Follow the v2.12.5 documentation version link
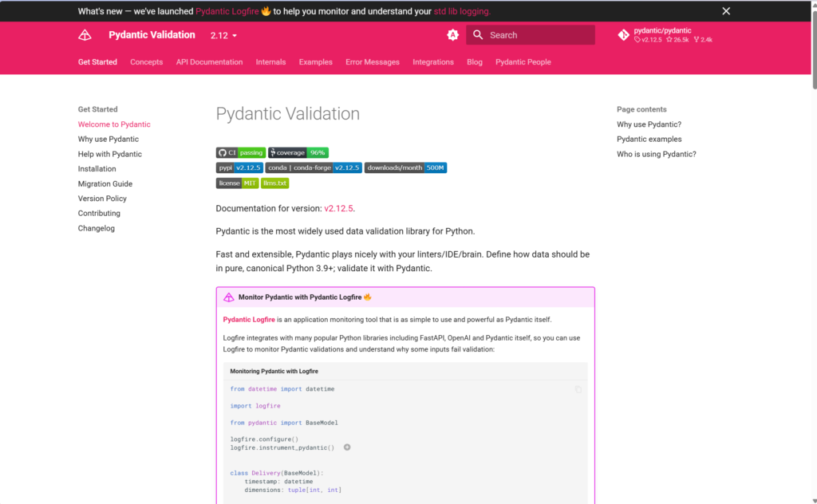Screen dimensions: 817x504 pos(337,208)
